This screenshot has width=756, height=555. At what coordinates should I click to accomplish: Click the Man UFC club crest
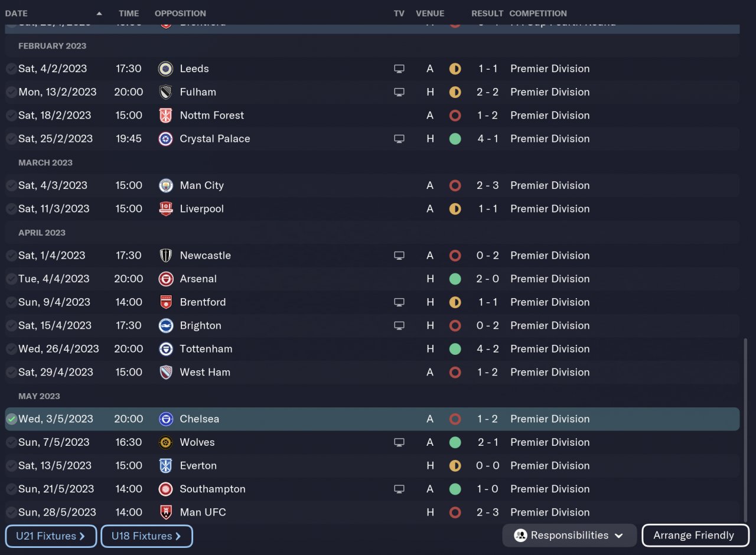pos(166,512)
